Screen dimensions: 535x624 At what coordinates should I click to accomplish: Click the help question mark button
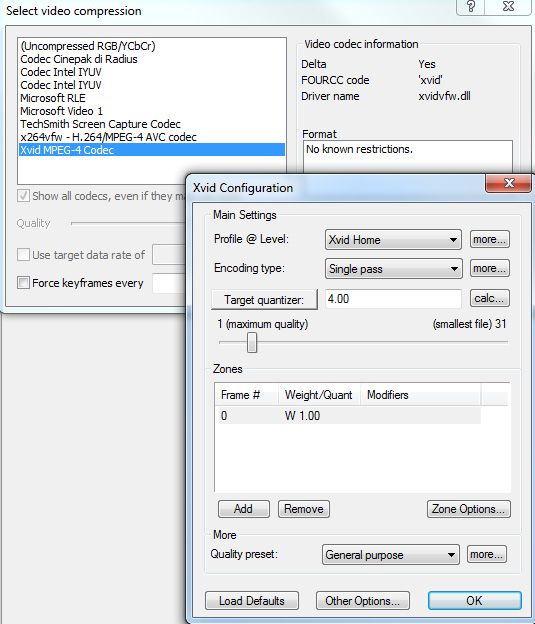tap(471, 6)
